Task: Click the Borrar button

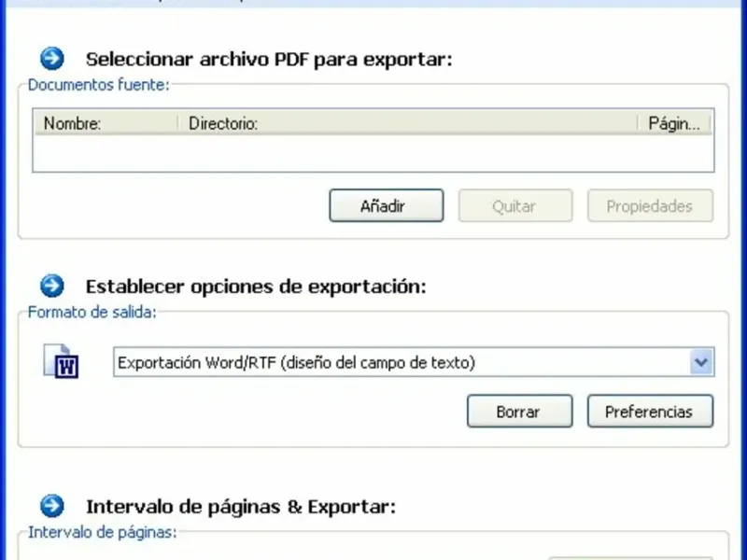Action: [x=519, y=411]
